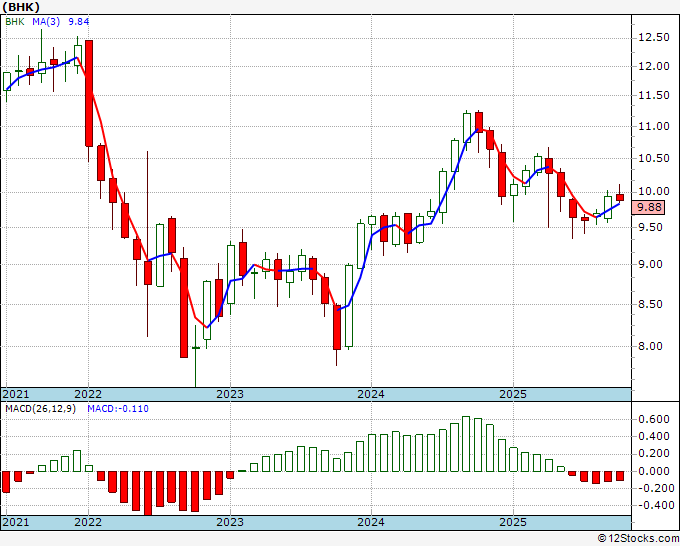This screenshot has width=680, height=546.
Task: Click the 10.00 price axis label
Action: [x=654, y=192]
